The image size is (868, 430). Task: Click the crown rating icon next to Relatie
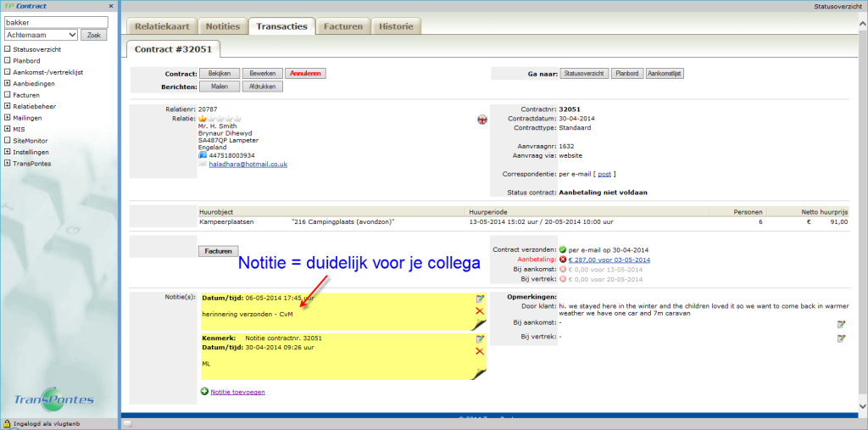tap(202, 119)
